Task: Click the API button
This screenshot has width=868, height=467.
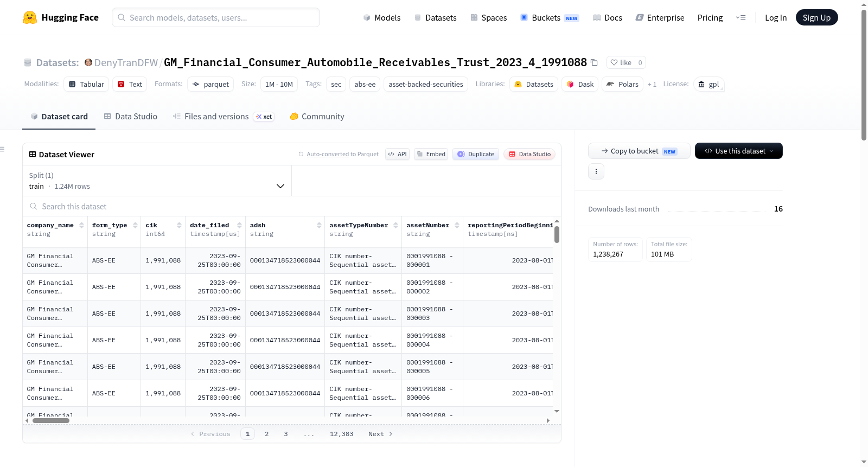Action: [397, 154]
